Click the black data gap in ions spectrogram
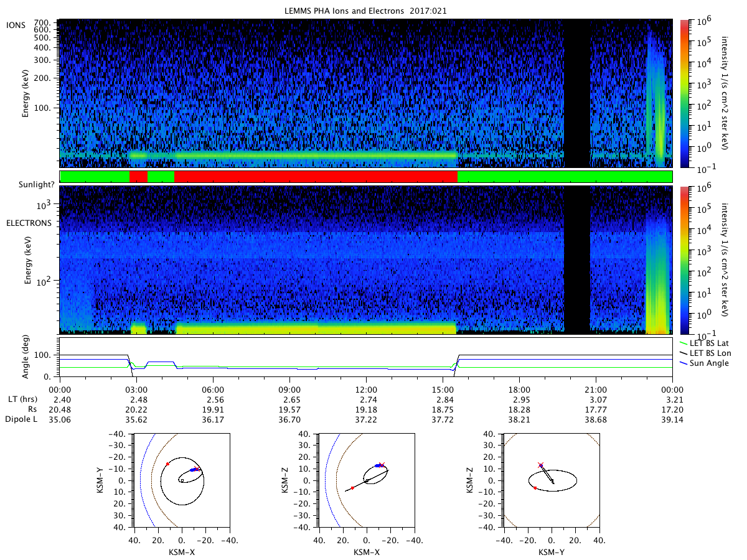Screen dimensions: 747x560 (x=577, y=93)
